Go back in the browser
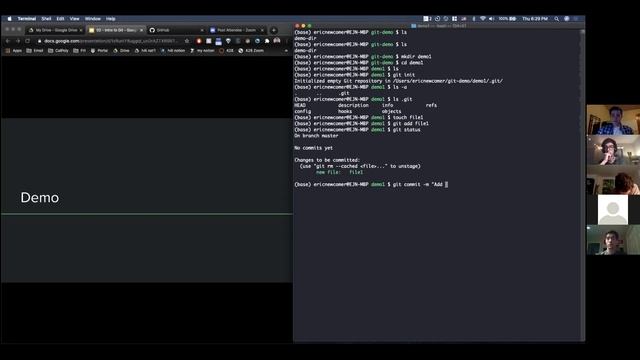This screenshot has width=640, height=360. [x=8, y=41]
